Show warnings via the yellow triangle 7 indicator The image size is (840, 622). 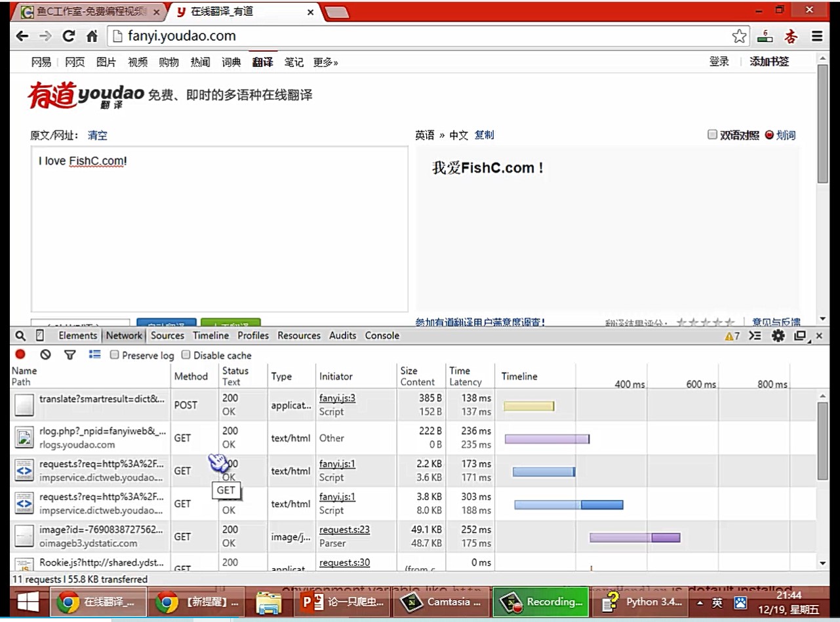[732, 336]
